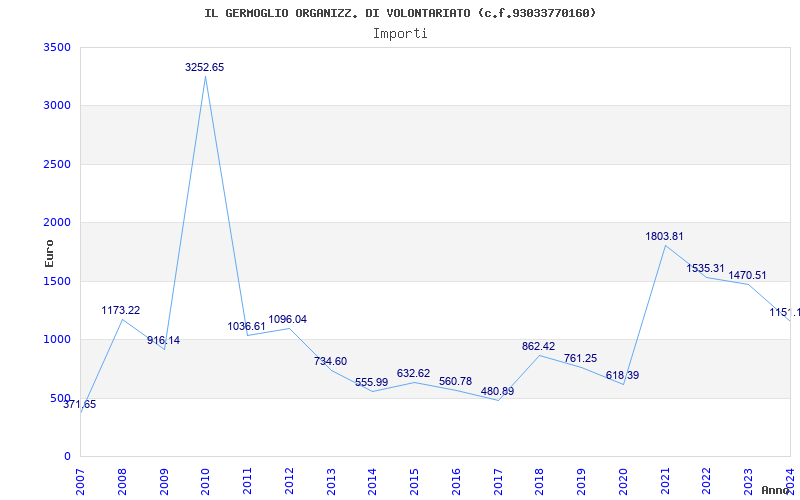
Task: Click the 2018 year label on x-axis
Action: (x=540, y=482)
